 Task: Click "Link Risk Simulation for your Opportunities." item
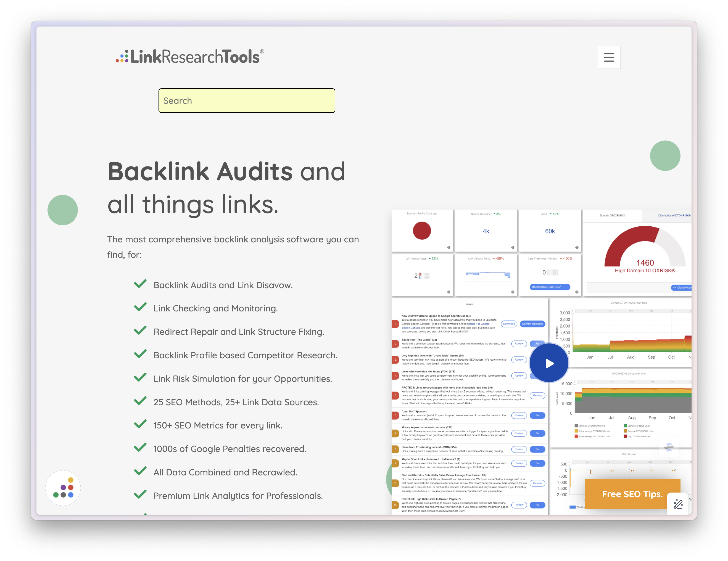tap(243, 379)
